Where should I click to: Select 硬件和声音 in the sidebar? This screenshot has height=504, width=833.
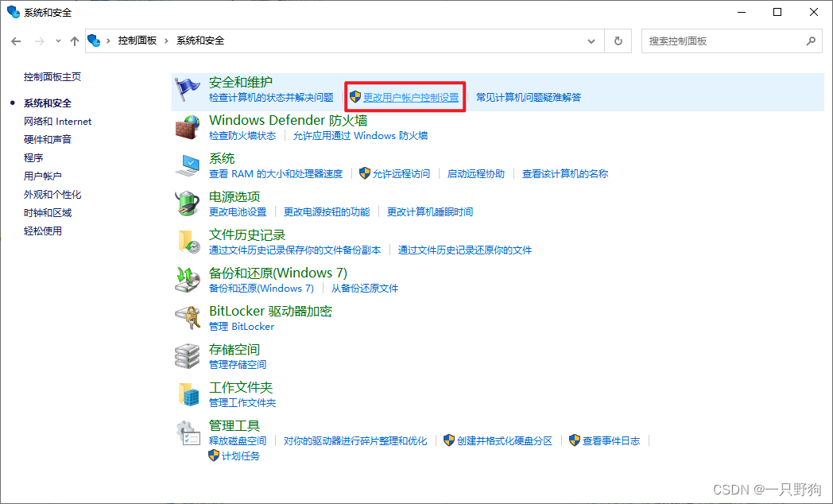click(47, 140)
